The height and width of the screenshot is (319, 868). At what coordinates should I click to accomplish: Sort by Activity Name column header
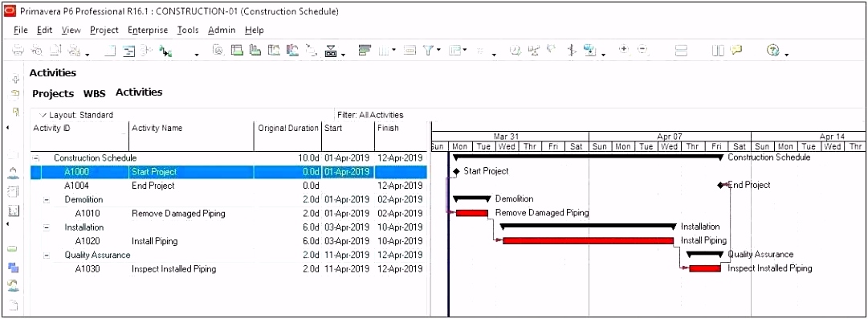pyautogui.click(x=192, y=137)
